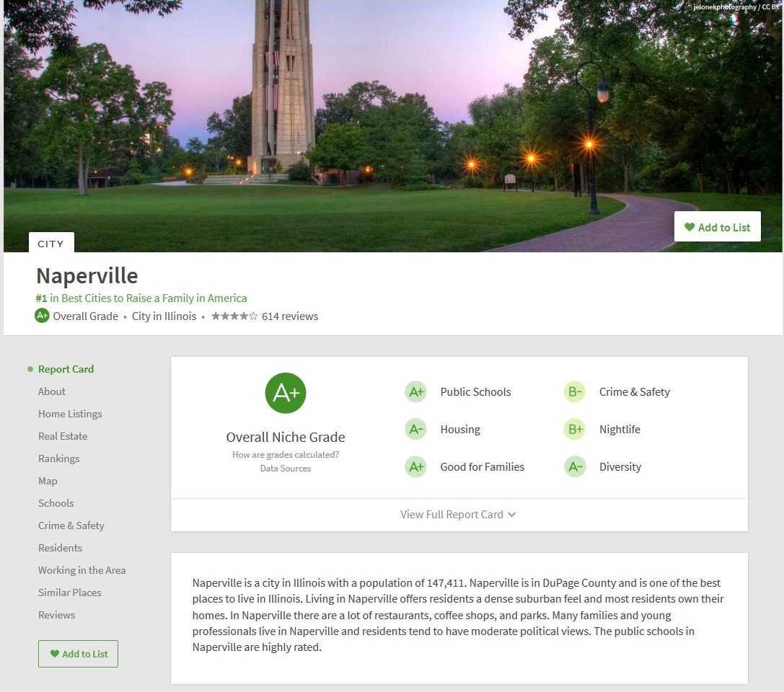Select Similar Places in the sidebar

point(69,593)
